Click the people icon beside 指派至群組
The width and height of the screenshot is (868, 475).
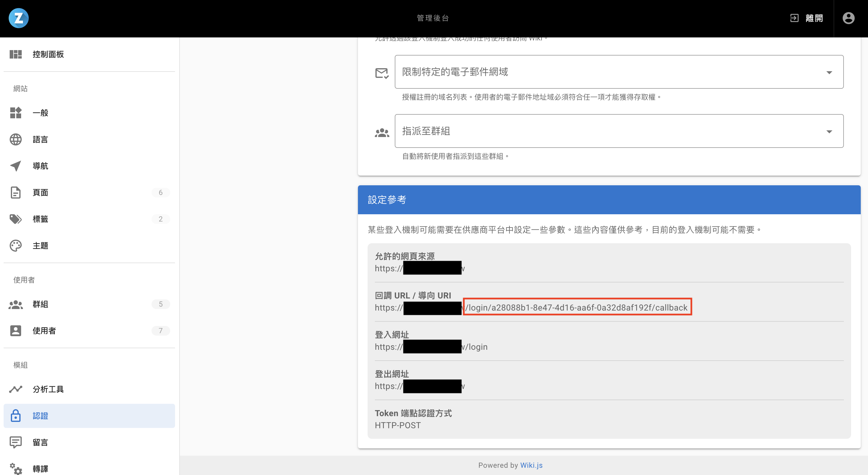[x=382, y=133]
